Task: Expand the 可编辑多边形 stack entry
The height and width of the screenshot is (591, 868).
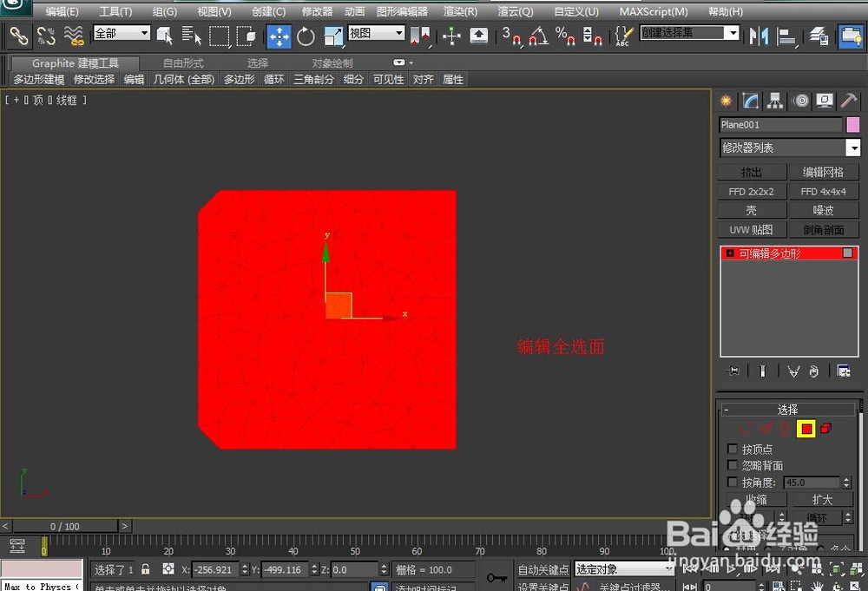Action: 730,253
